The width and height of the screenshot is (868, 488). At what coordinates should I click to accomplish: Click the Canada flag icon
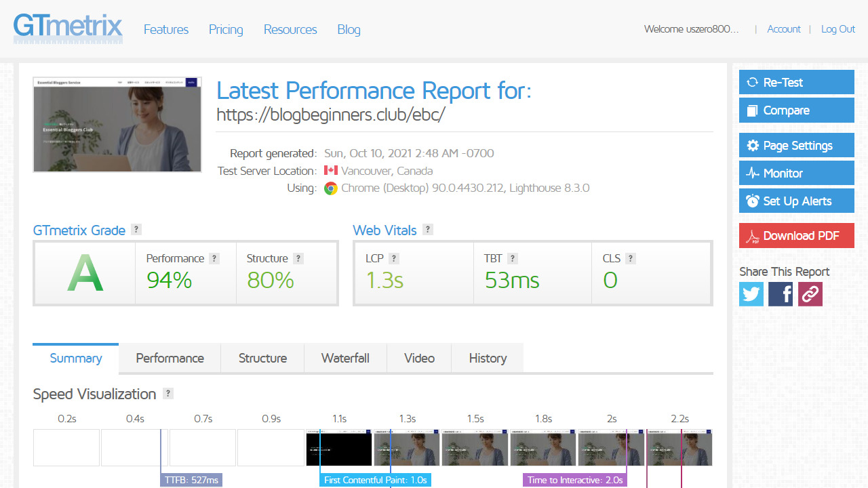click(x=331, y=171)
